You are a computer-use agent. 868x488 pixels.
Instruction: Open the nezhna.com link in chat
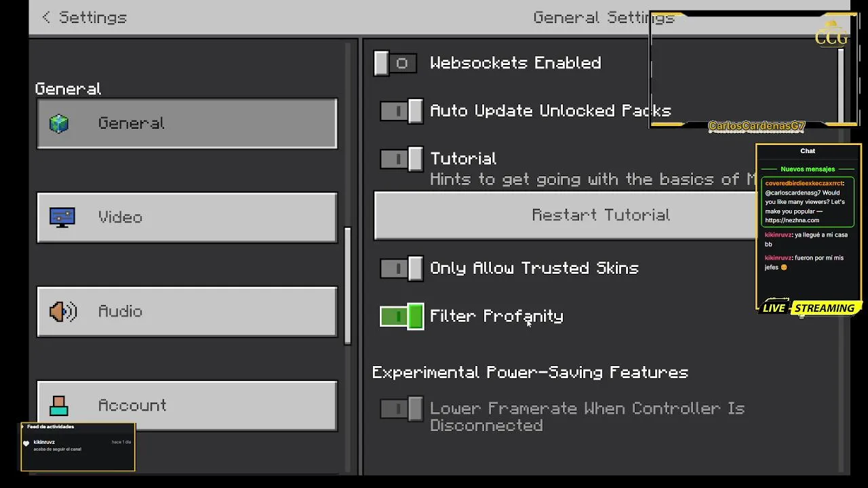click(x=791, y=220)
